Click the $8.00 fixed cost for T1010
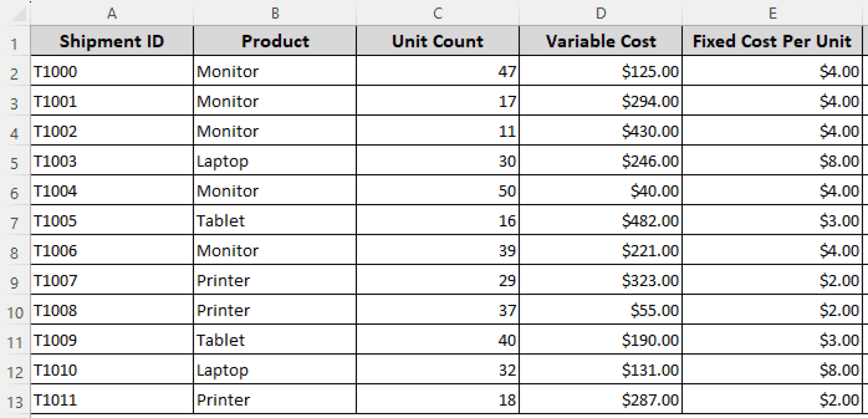The width and height of the screenshot is (868, 418). tap(772, 369)
